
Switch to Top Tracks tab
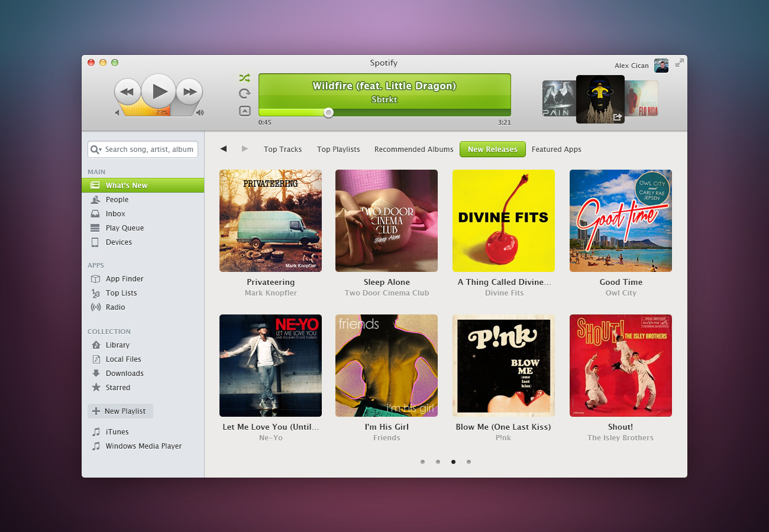pos(283,150)
